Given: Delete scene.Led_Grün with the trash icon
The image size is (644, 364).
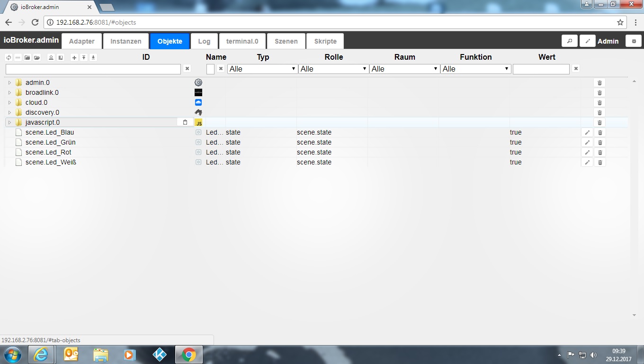Looking at the screenshot, I should [600, 143].
